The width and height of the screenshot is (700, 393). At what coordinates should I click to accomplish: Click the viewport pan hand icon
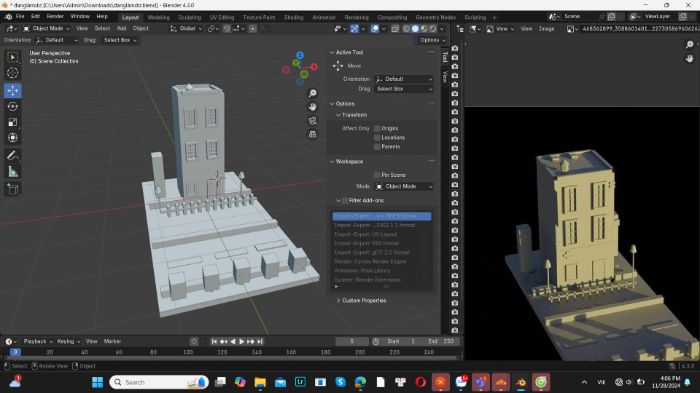pos(312,107)
